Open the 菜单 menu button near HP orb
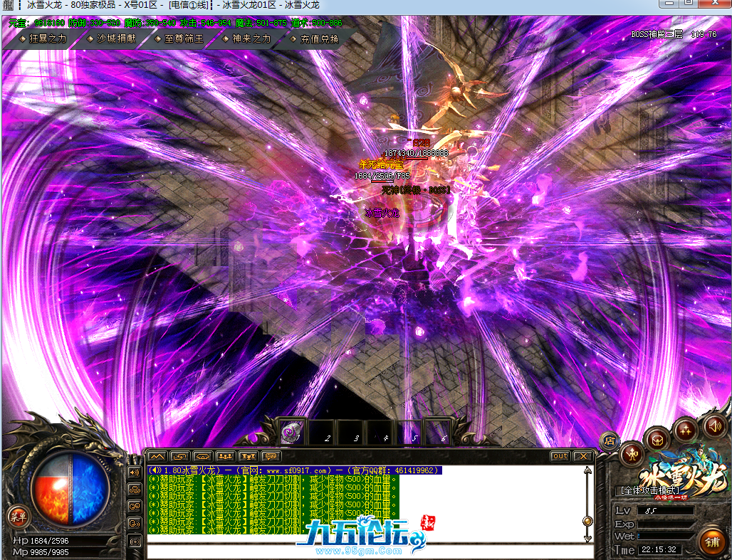 pyautogui.click(x=19, y=517)
